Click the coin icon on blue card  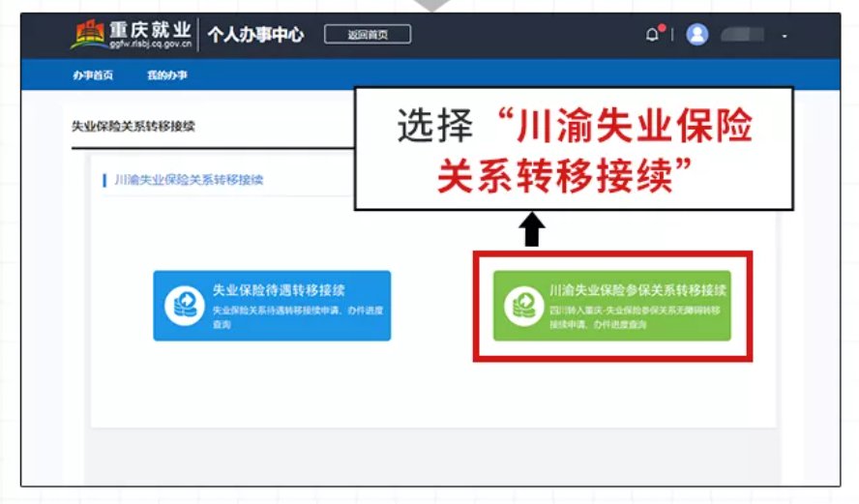185,306
